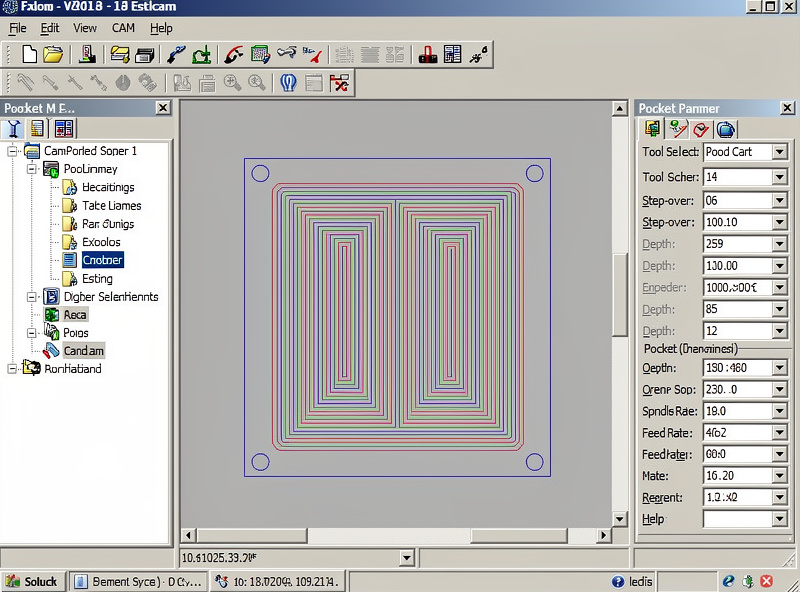Image resolution: width=800 pixels, height=592 pixels.
Task: Click the zoom in magnifier icon
Action: [x=233, y=83]
